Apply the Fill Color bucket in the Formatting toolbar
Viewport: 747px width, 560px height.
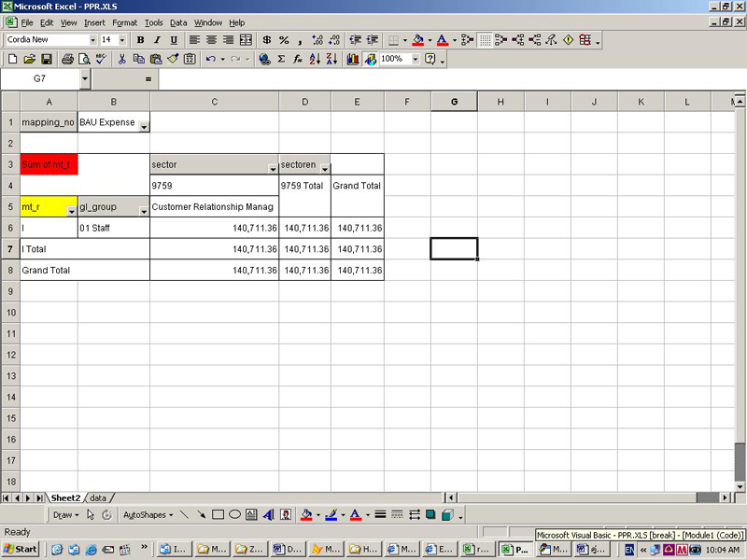click(x=416, y=40)
